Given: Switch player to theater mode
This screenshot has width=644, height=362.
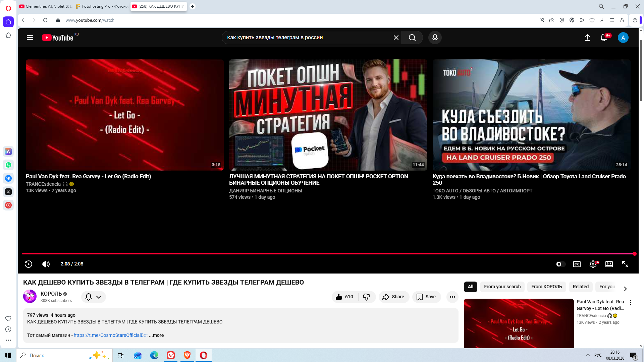Looking at the screenshot, I should 609,264.
